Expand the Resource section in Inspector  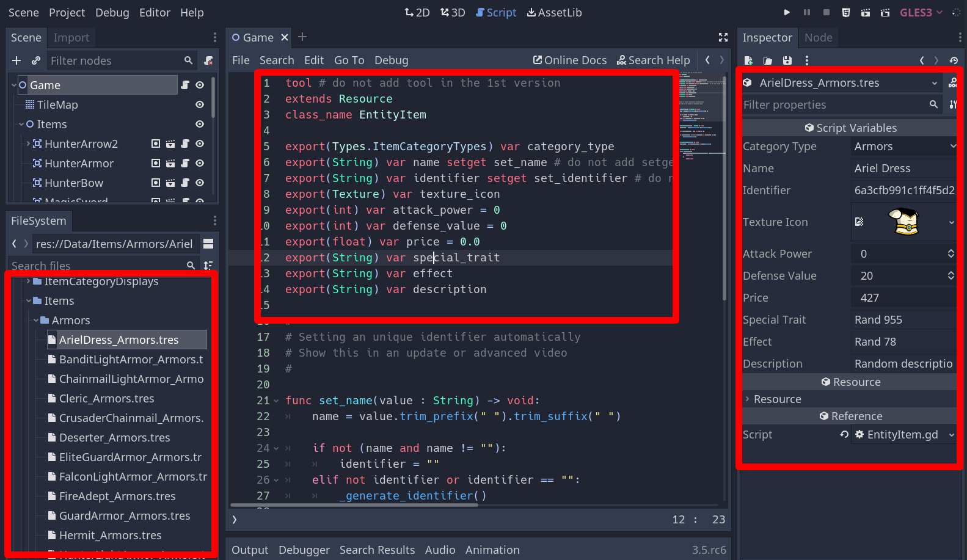pos(777,399)
